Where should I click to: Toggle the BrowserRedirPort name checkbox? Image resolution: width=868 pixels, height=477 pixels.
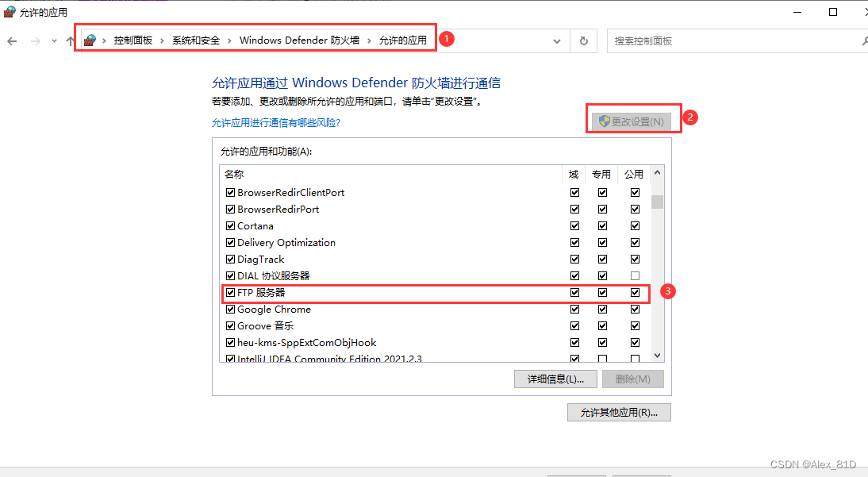click(230, 210)
